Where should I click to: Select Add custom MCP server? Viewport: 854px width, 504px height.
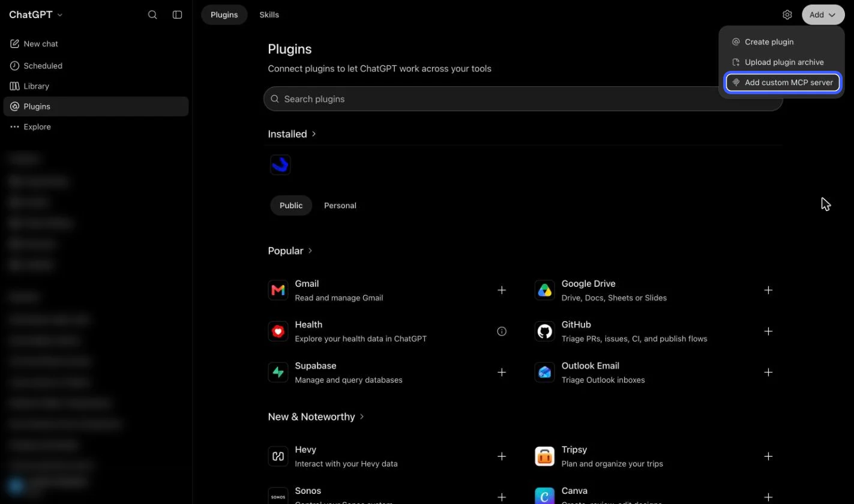(783, 83)
